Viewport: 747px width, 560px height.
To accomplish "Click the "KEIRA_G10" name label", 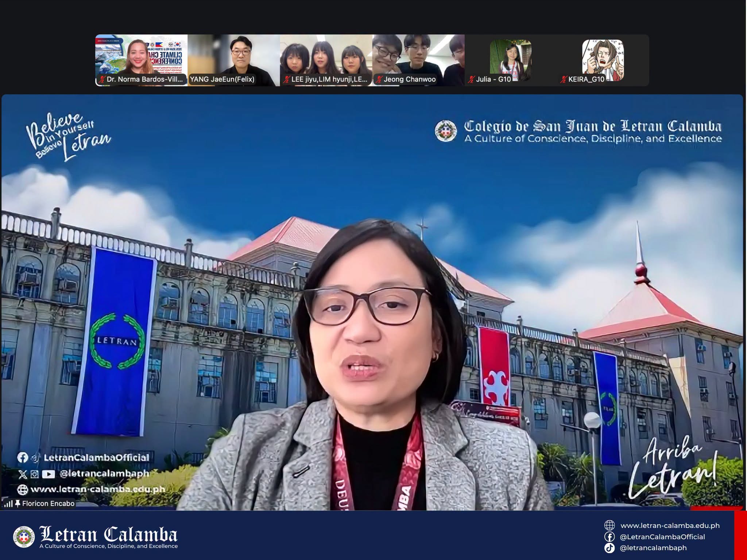I will (587, 79).
